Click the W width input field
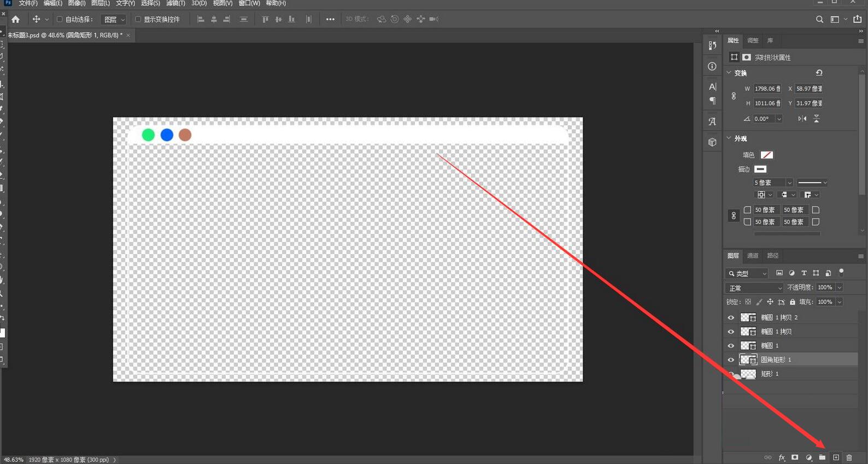The image size is (868, 464). tap(767, 89)
